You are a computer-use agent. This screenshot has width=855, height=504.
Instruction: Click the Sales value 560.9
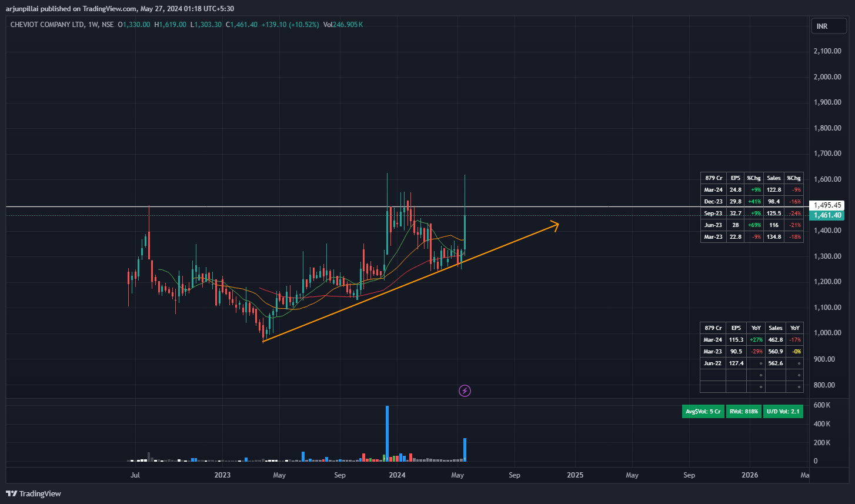pyautogui.click(x=776, y=352)
